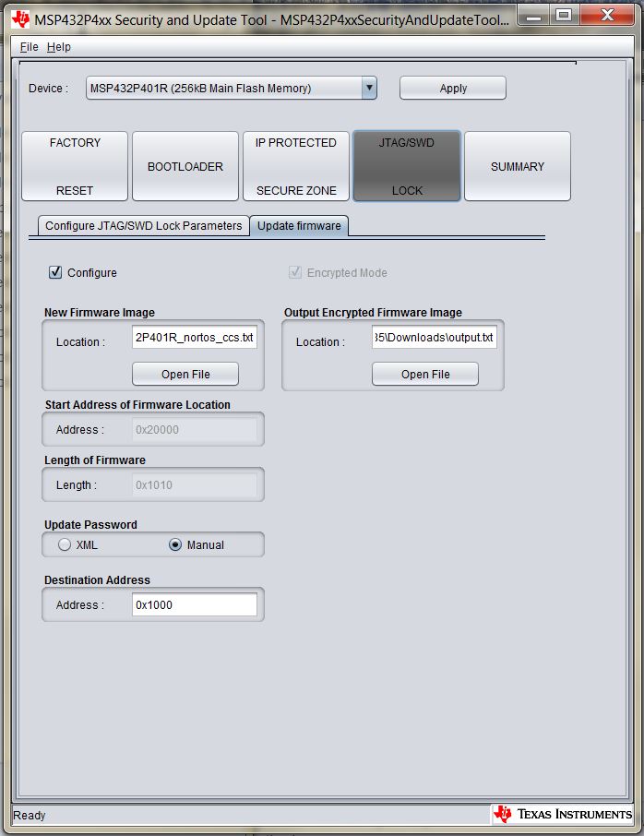Open the Help menu
Image resolution: width=644 pixels, height=836 pixels.
coord(59,47)
